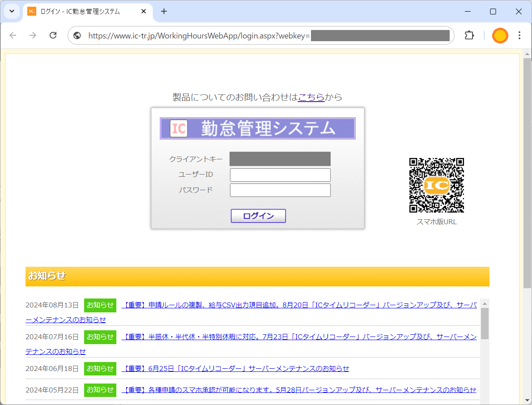Click the date 2024年08月13日
Viewport: 532px width, 405px height.
pos(52,305)
